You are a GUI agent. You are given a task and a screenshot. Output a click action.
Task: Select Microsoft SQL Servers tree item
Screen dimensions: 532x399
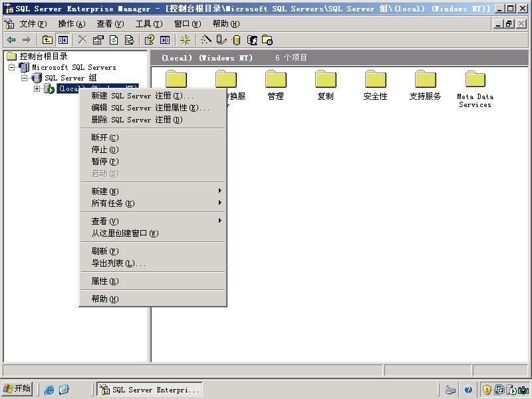(x=74, y=67)
